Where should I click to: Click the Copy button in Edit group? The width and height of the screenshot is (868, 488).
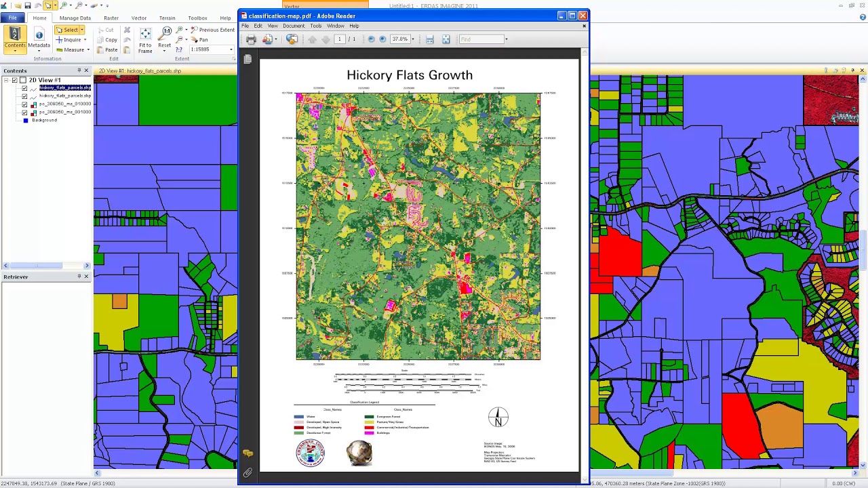tap(106, 39)
